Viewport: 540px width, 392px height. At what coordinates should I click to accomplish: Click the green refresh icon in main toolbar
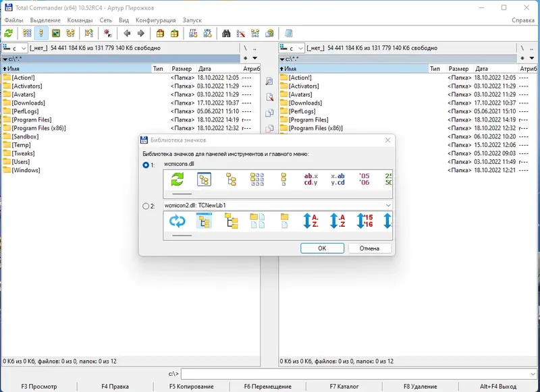point(8,33)
